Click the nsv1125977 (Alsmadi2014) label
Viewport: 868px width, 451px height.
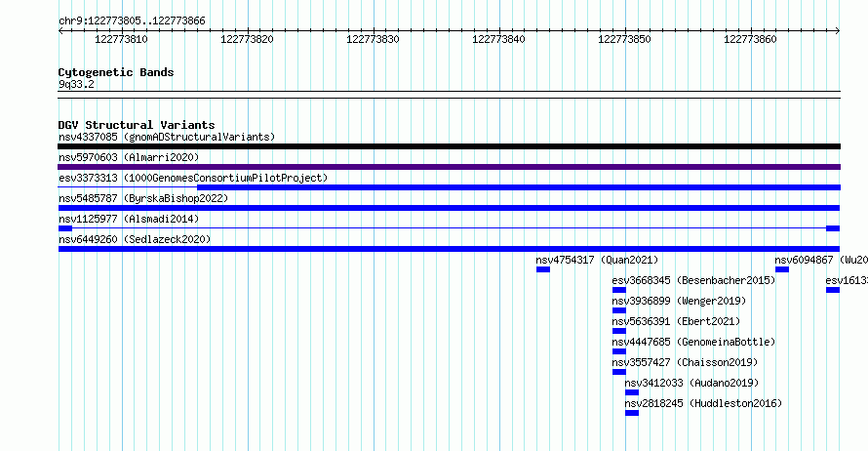tap(129, 219)
